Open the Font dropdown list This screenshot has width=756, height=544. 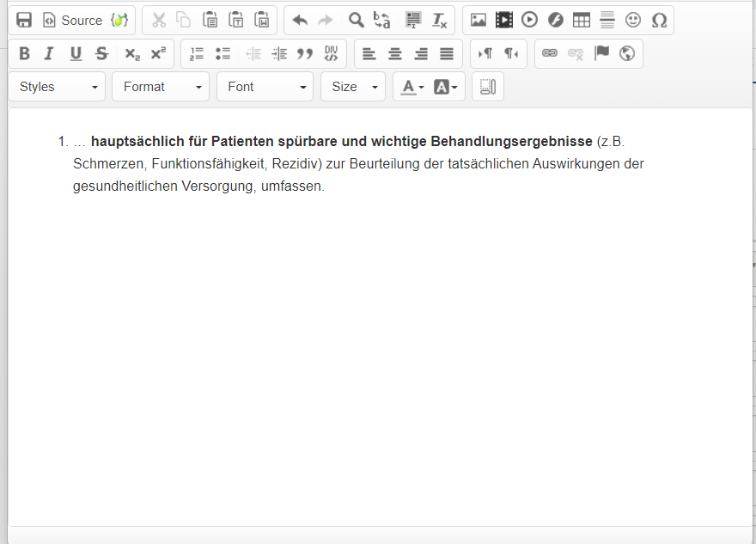[265, 87]
